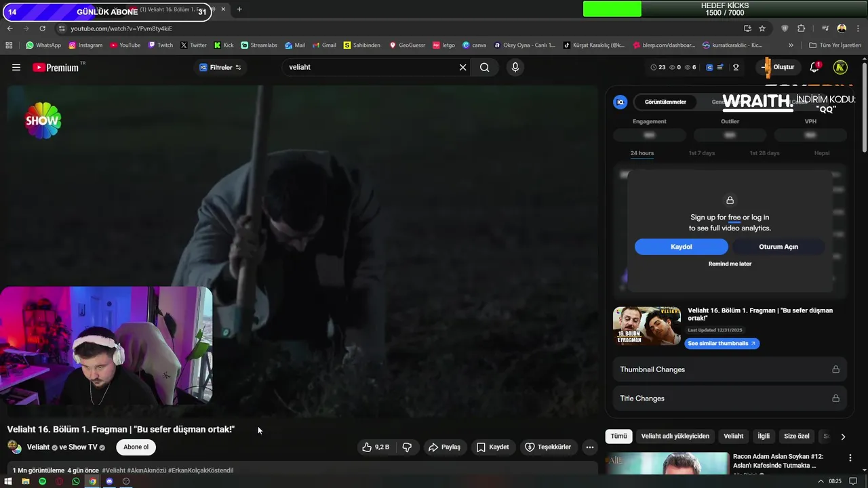
Task: Click Kaydol sign-up button
Action: coord(681,247)
